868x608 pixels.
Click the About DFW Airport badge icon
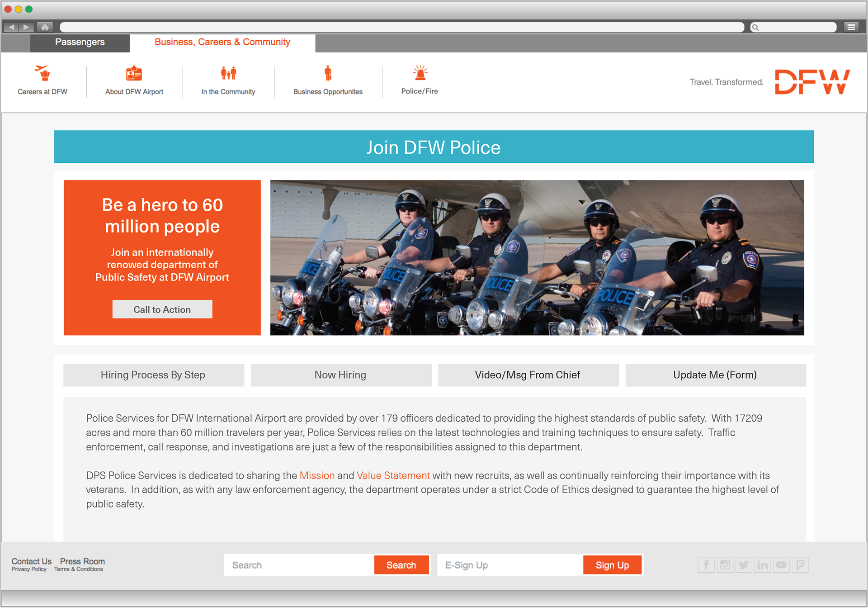click(134, 73)
